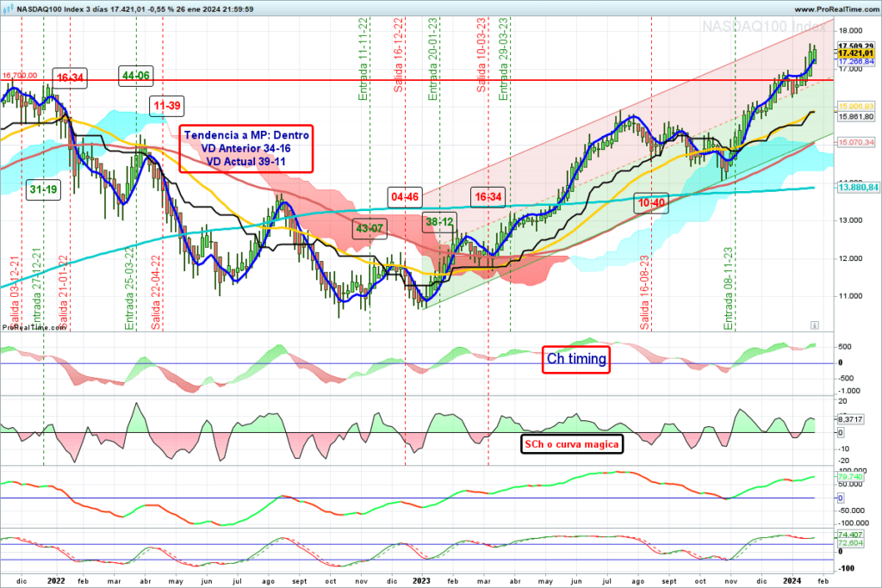Click the 2023 year label on time axis

click(421, 581)
